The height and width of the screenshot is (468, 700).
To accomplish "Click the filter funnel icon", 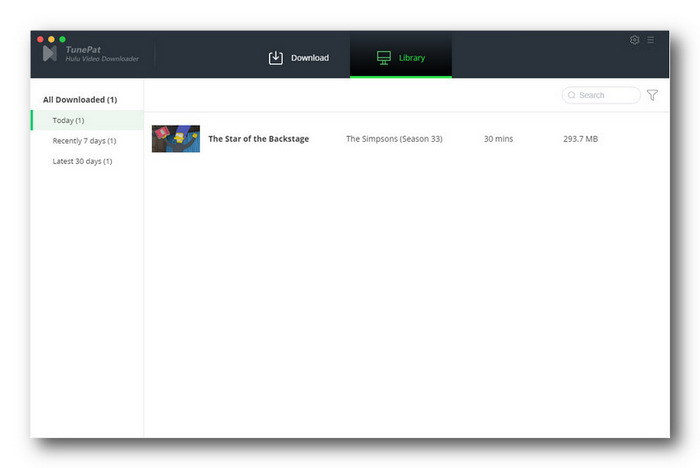I will [x=652, y=95].
